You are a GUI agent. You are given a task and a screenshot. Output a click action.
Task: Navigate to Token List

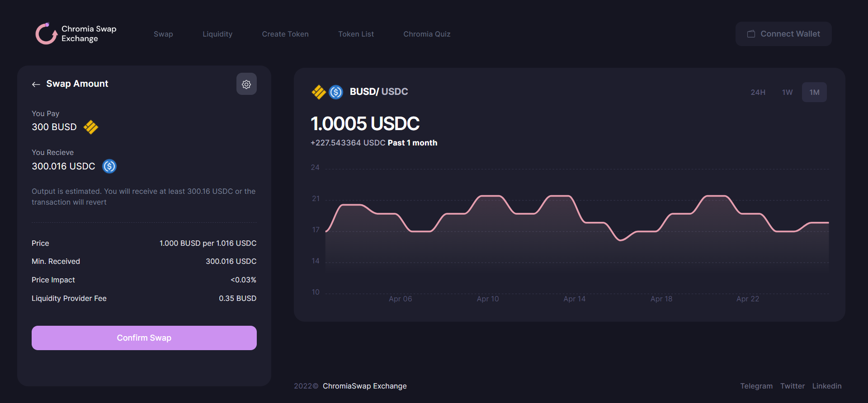356,34
